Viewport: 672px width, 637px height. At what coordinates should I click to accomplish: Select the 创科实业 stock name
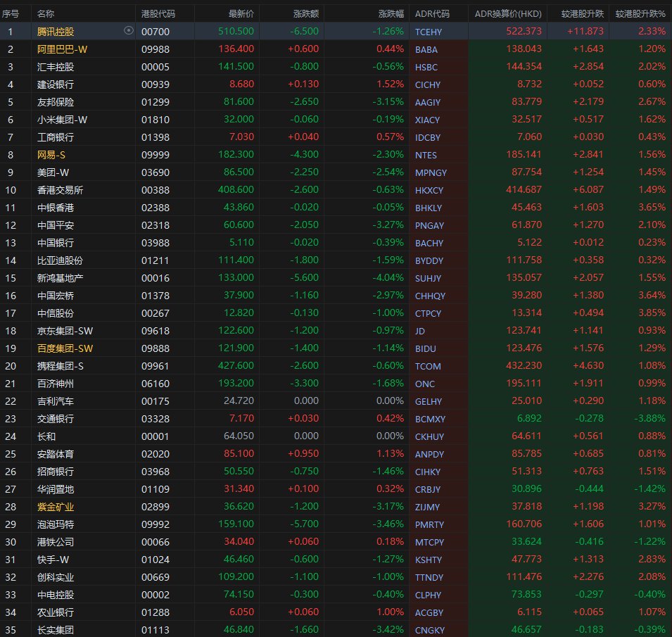click(56, 576)
